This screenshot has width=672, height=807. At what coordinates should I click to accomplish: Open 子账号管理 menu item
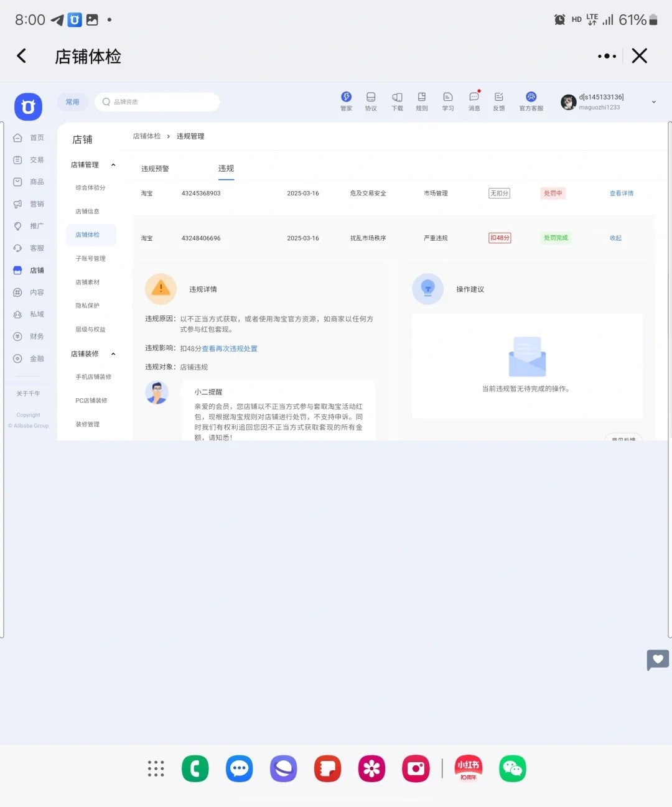pyautogui.click(x=91, y=259)
